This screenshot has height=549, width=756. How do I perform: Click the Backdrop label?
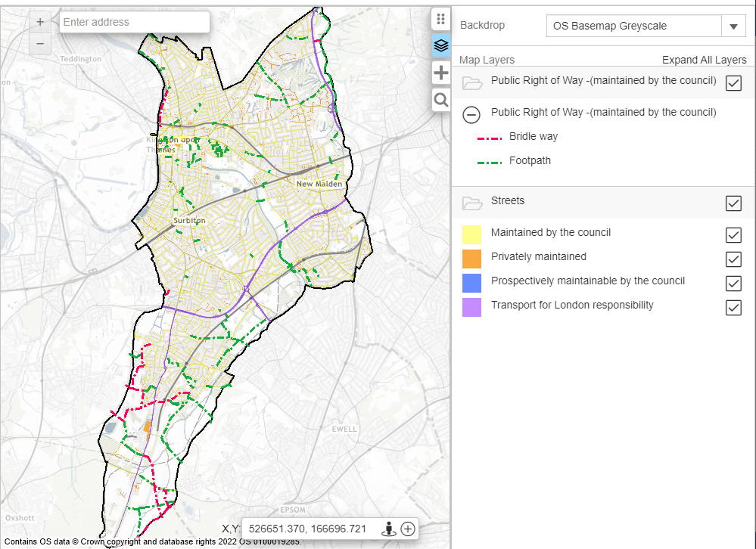tap(482, 25)
